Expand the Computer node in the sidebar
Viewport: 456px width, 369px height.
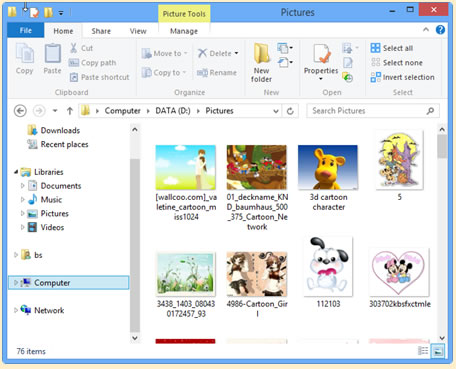pyautogui.click(x=15, y=283)
